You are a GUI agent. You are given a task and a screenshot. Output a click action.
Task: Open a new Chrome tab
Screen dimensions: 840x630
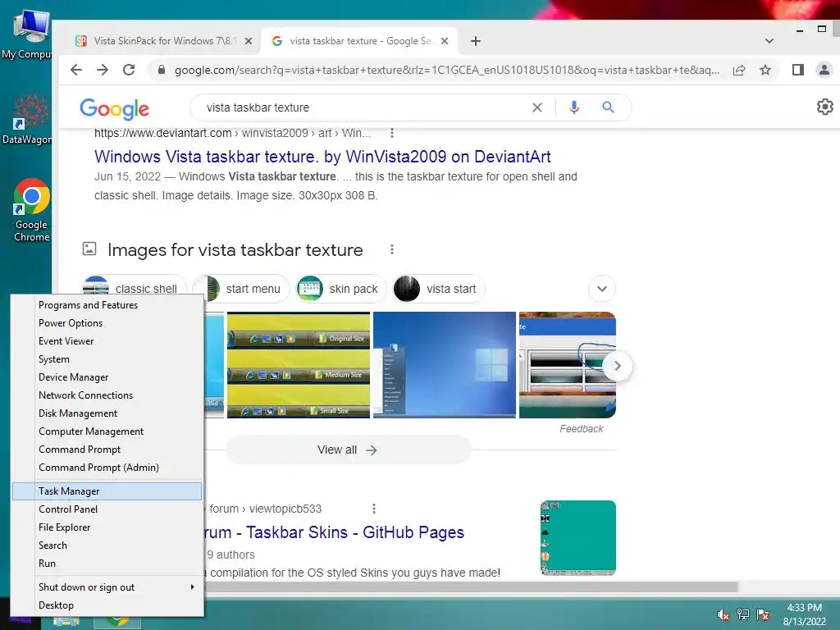[476, 41]
